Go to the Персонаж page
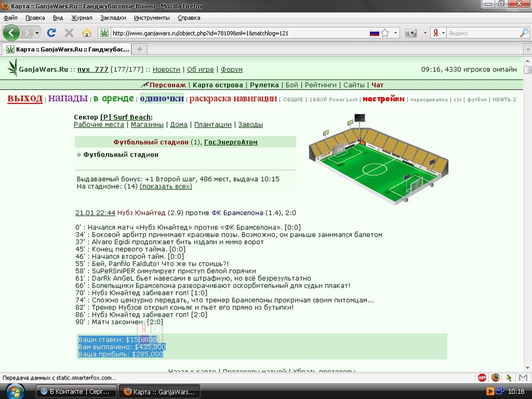This screenshot has width=532, height=399. tap(168, 85)
